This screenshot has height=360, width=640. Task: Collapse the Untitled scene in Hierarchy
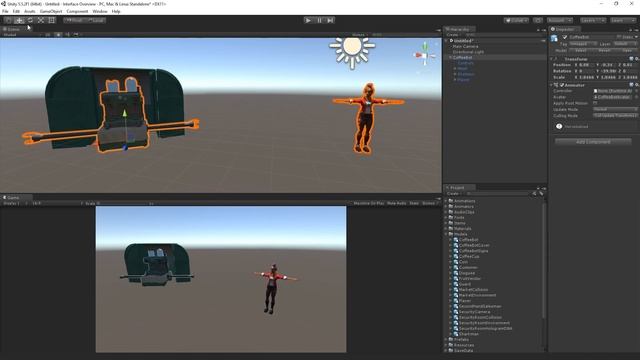point(446,40)
